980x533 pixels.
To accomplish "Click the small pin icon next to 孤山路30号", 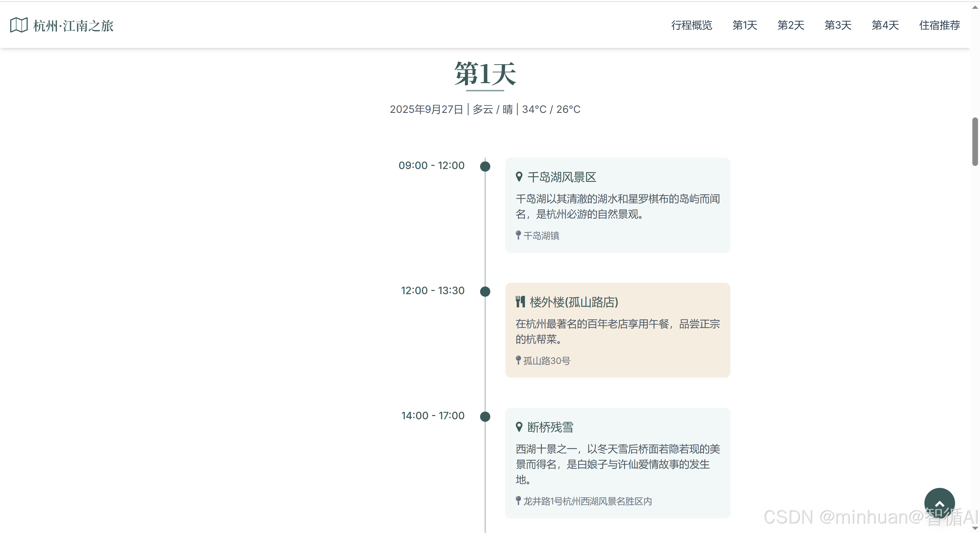I will pyautogui.click(x=518, y=360).
